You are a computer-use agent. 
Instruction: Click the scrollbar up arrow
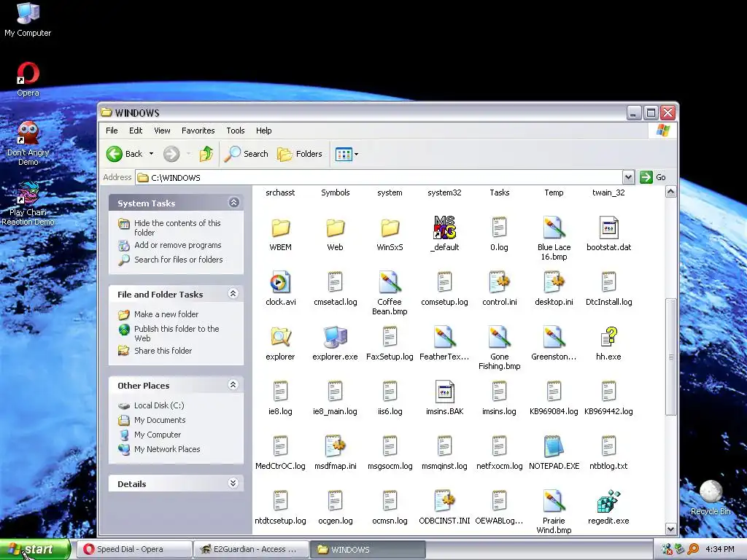point(671,192)
